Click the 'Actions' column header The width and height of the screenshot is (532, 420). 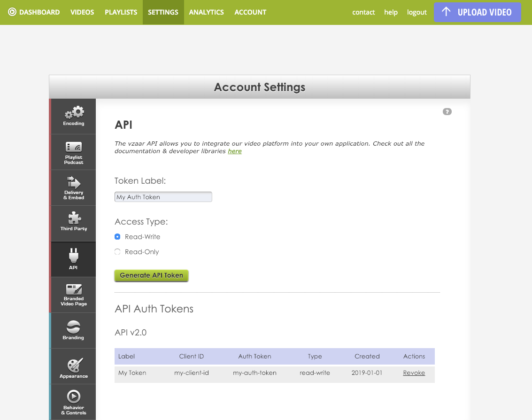pos(414,356)
